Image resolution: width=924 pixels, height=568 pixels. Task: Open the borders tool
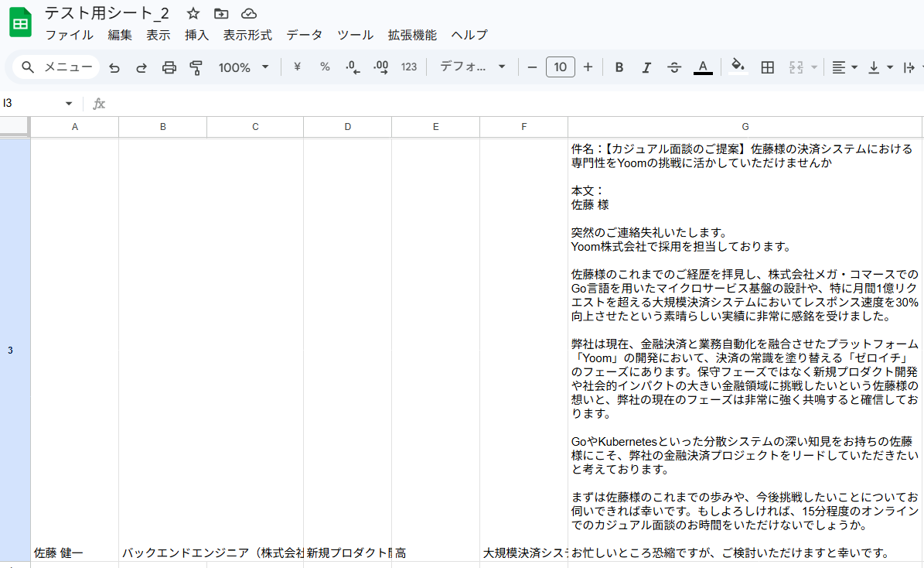[x=767, y=67]
